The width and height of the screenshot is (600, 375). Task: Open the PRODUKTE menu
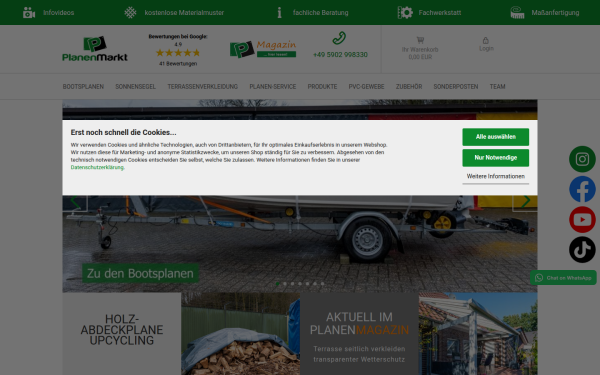pos(322,86)
